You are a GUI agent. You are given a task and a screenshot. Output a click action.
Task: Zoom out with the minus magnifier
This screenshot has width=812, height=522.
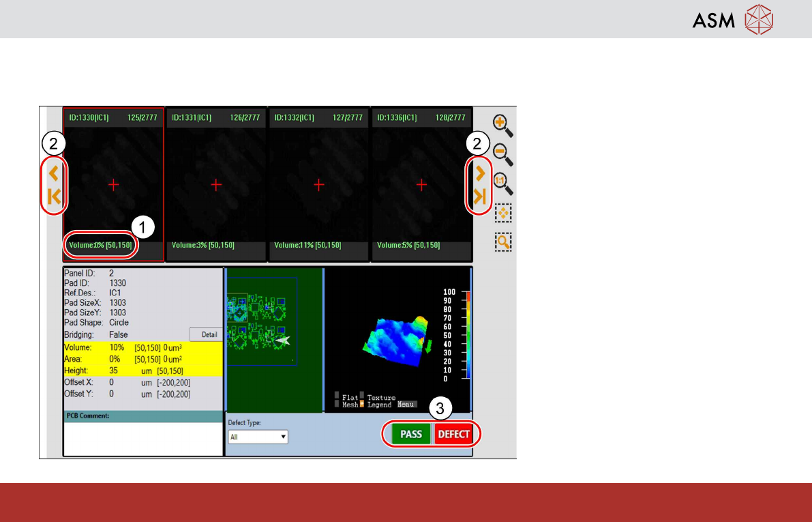502,154
